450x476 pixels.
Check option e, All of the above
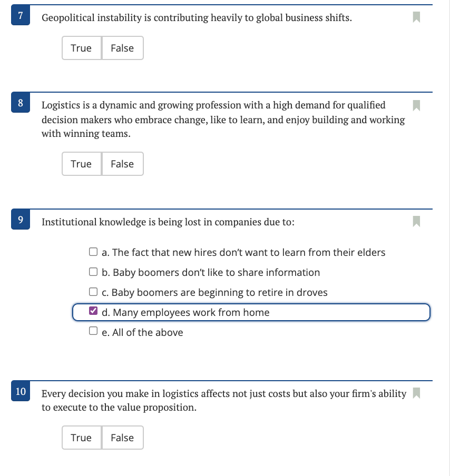coord(93,332)
